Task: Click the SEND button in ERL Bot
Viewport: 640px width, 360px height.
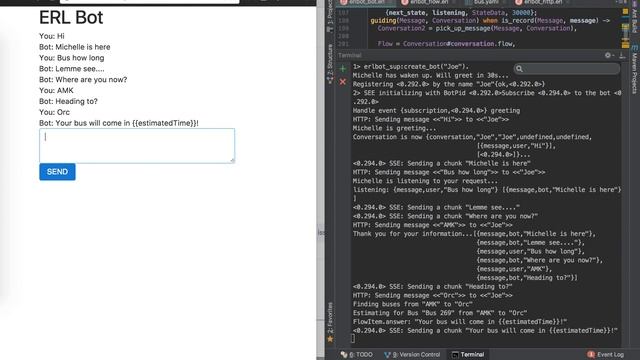Action: tap(57, 172)
